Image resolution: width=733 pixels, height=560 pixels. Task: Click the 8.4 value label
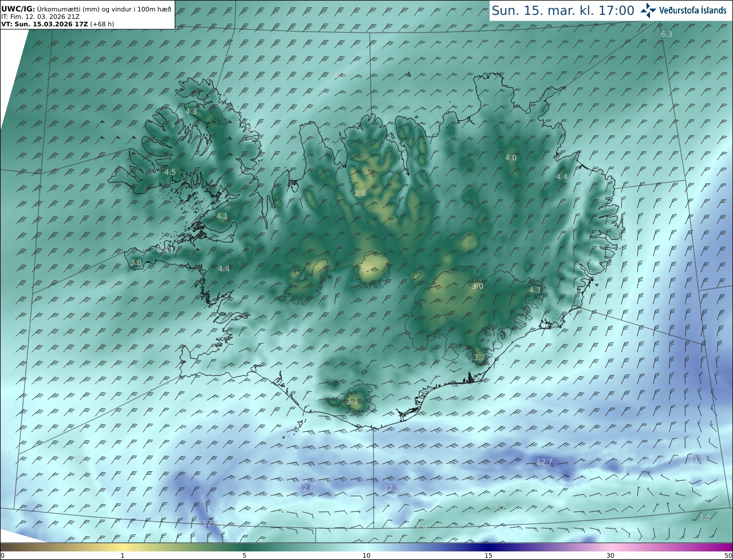click(163, 250)
